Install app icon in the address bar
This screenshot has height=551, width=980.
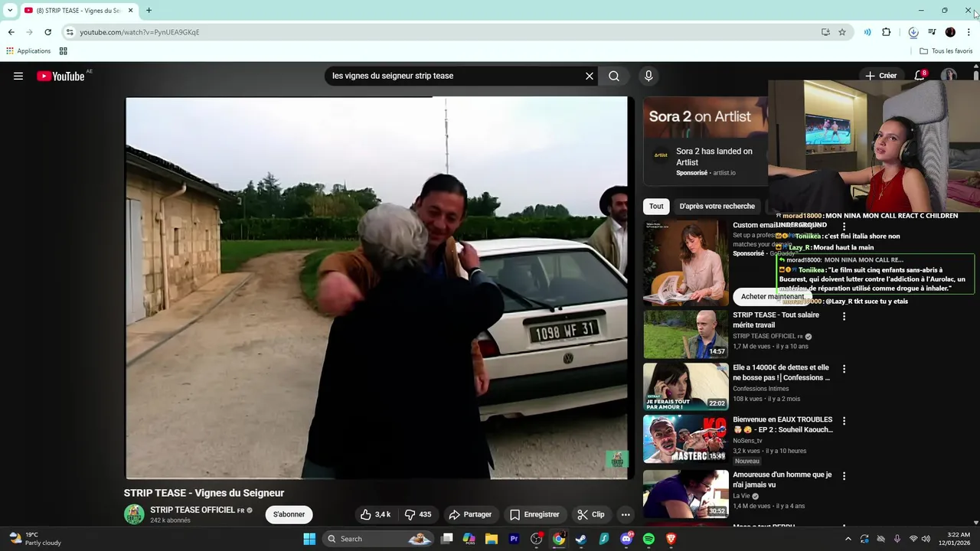click(825, 32)
